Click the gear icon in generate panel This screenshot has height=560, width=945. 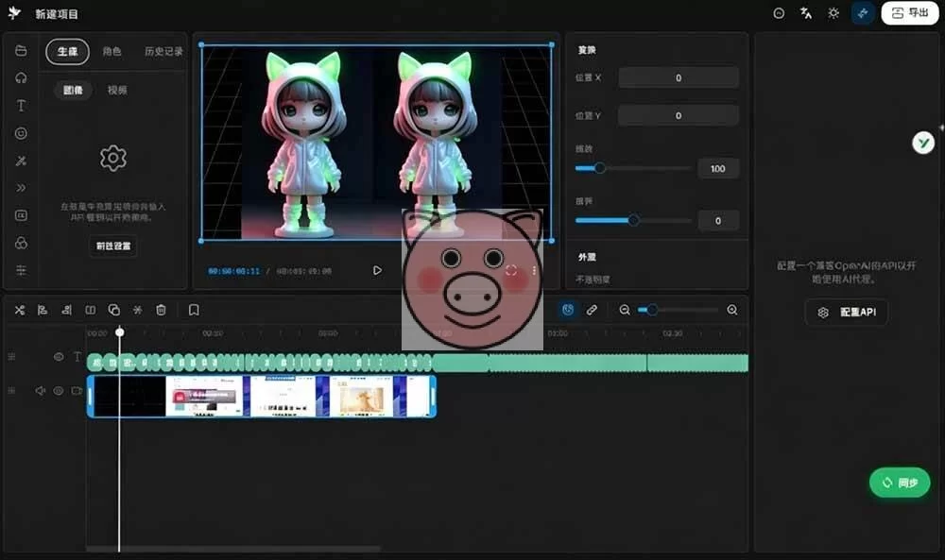(113, 159)
